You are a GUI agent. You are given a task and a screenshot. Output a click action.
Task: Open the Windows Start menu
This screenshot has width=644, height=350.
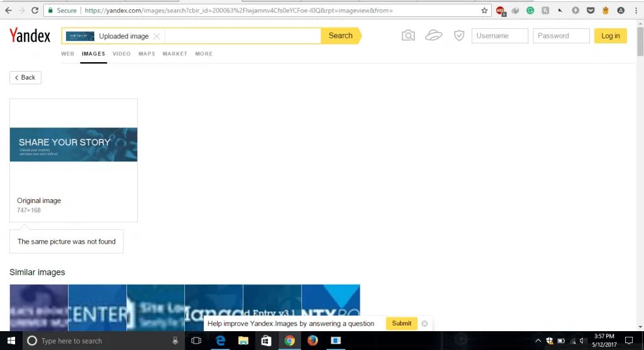click(11, 341)
